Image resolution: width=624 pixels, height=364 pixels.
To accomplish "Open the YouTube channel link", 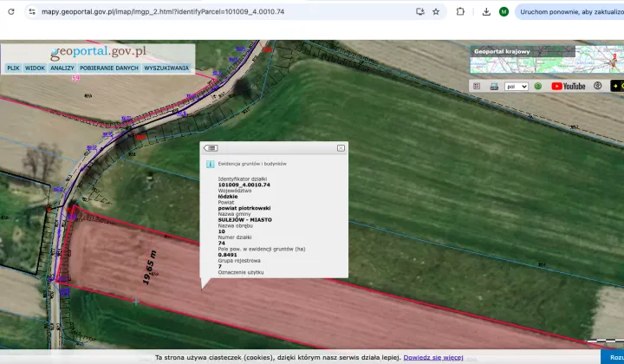I will (x=569, y=86).
